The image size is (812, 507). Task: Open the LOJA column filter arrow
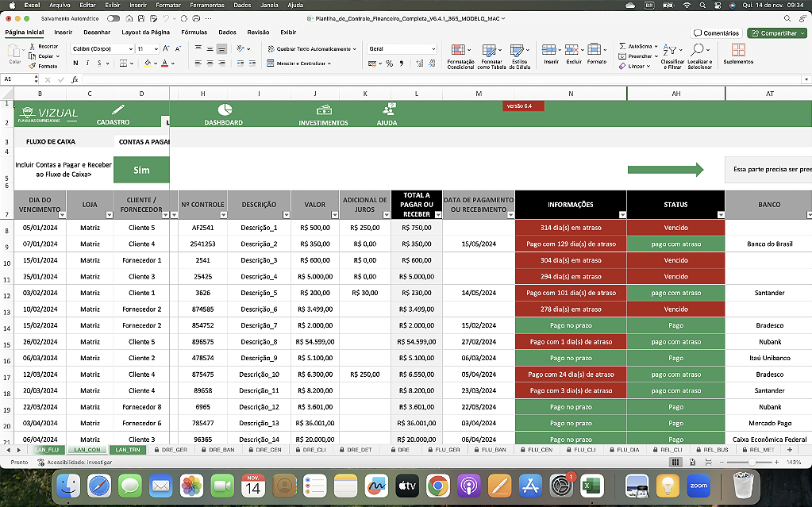click(x=110, y=215)
